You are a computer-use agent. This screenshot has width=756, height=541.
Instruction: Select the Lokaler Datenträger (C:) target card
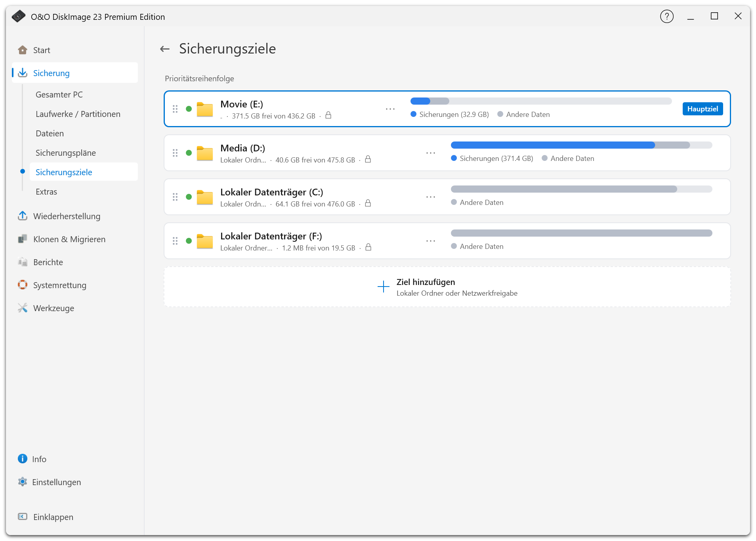point(447,197)
